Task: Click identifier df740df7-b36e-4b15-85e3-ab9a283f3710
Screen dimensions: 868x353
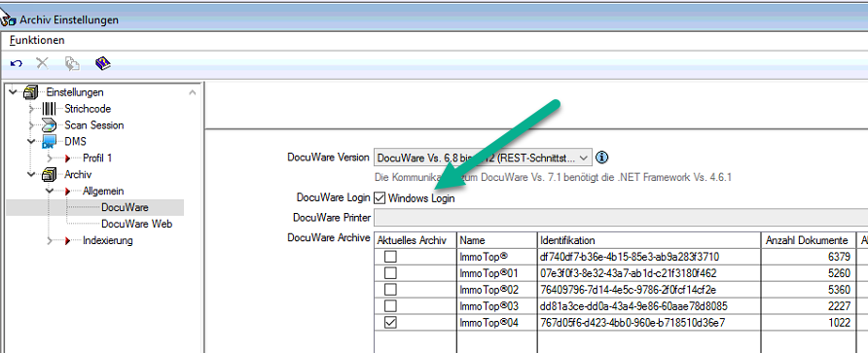Action: pos(630,257)
